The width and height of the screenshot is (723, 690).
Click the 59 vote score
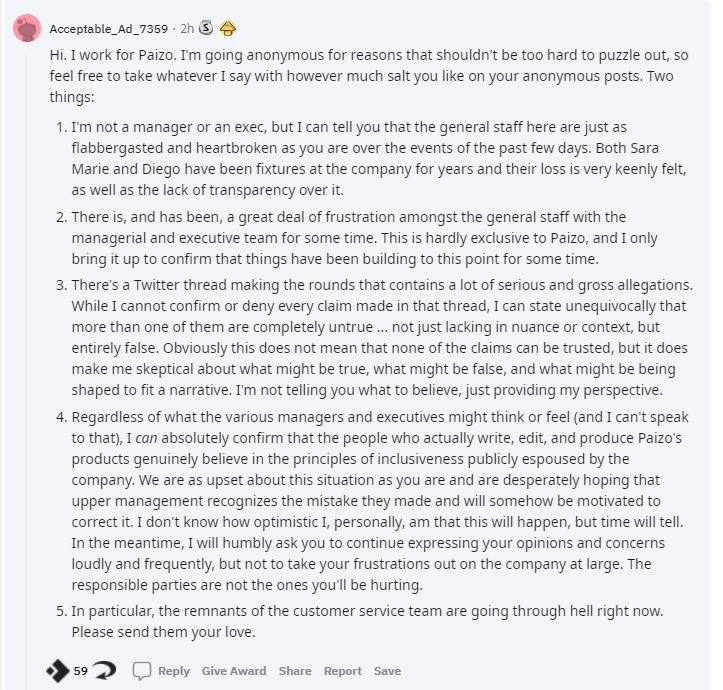[x=81, y=671]
